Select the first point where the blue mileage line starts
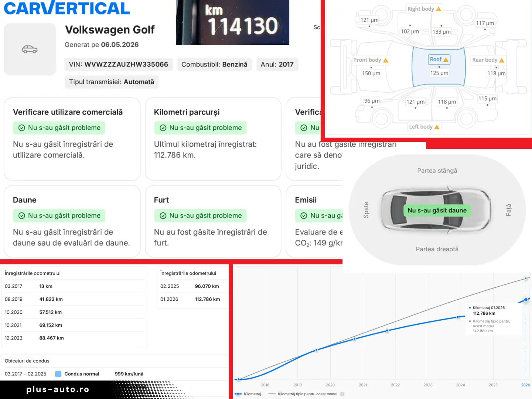 click(239, 379)
